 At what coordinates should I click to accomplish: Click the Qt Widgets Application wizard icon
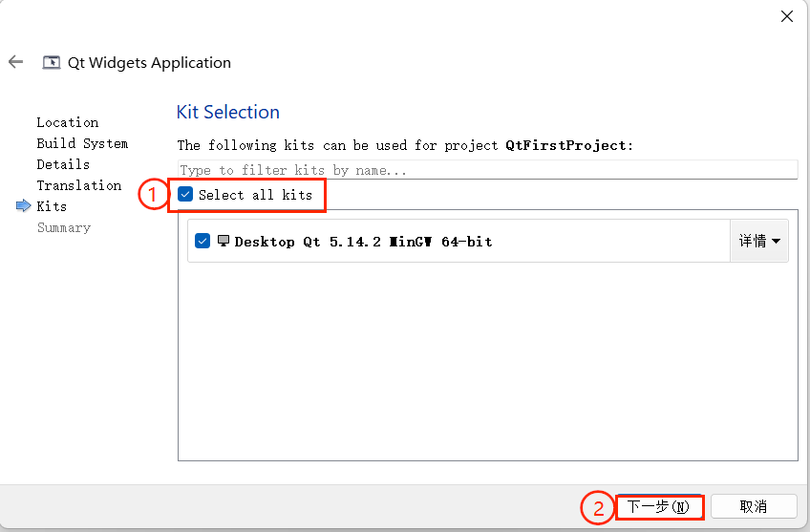click(x=52, y=62)
